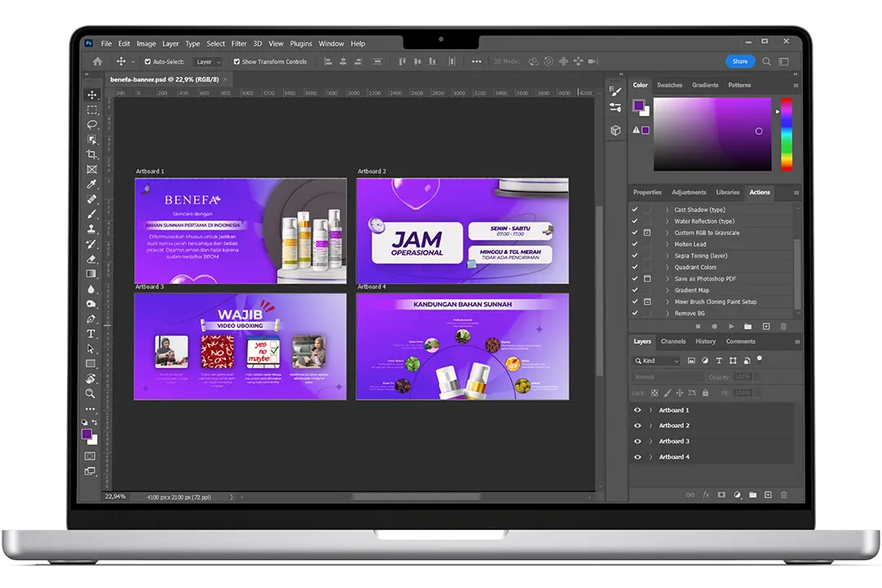Switch to the Channels tab
882x588 pixels.
tap(673, 341)
